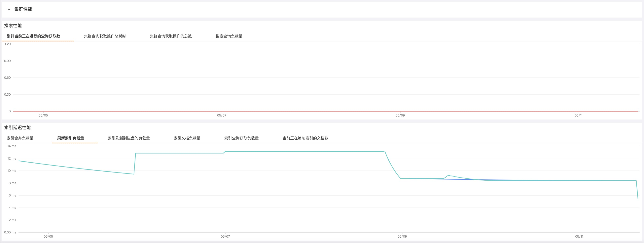Open the 索引文档负载量 tab
The width and height of the screenshot is (644, 243).
pos(187,138)
